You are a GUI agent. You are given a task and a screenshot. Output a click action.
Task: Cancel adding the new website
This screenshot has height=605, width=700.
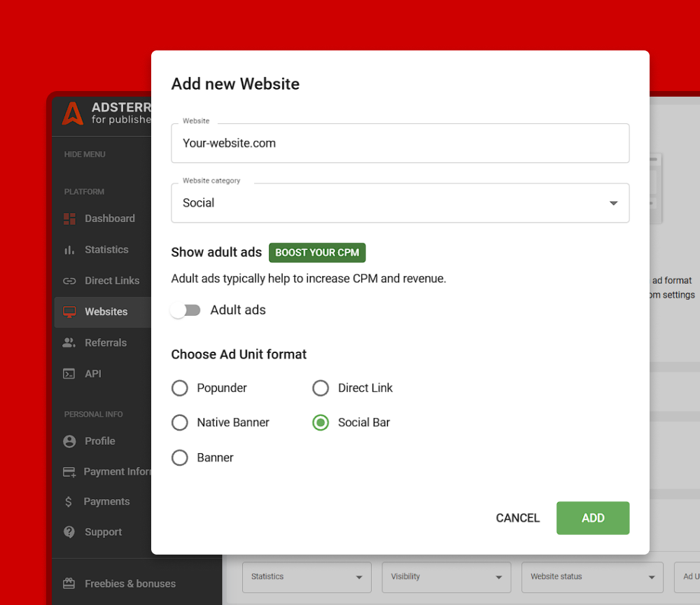point(517,517)
